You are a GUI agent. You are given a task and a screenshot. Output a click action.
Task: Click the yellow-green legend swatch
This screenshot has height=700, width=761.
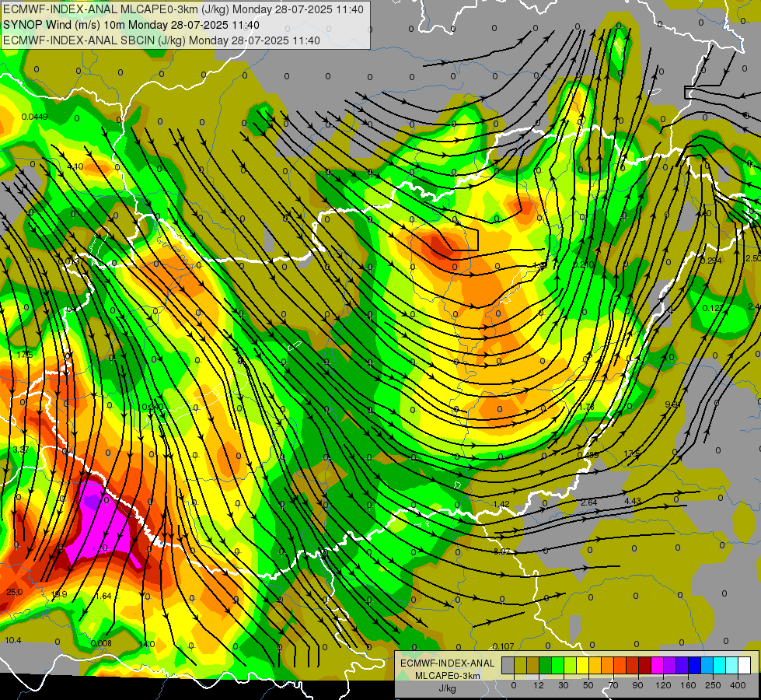pos(571,666)
